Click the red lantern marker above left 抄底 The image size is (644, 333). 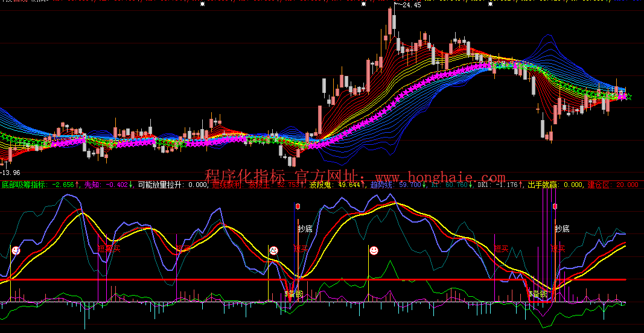tap(298, 206)
